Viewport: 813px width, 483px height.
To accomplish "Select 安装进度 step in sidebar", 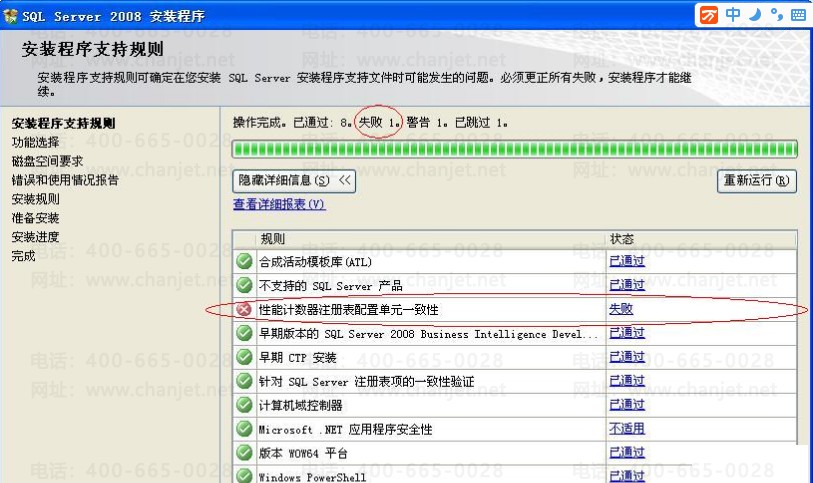I will click(x=35, y=237).
